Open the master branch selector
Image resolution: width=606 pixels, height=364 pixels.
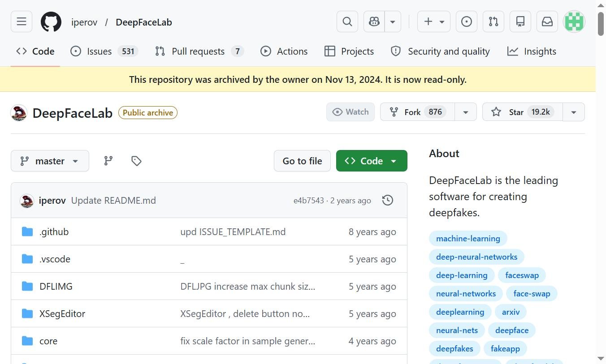tap(50, 161)
